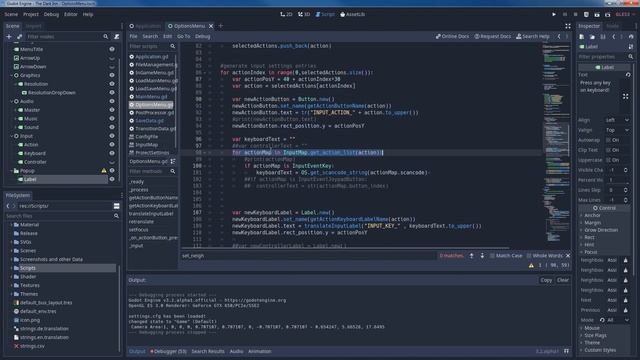This screenshot has width=640, height=360.
Task: Enable Whole Words in search
Action: pyautogui.click(x=544, y=256)
